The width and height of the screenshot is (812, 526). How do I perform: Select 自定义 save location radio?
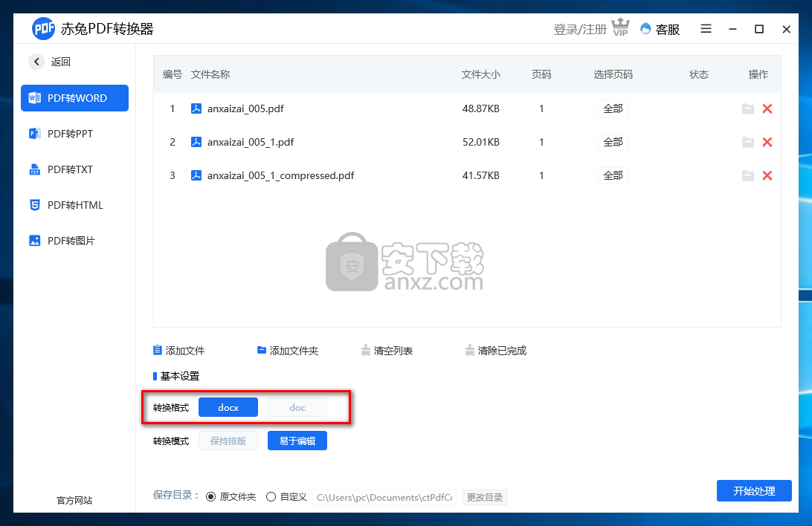271,497
